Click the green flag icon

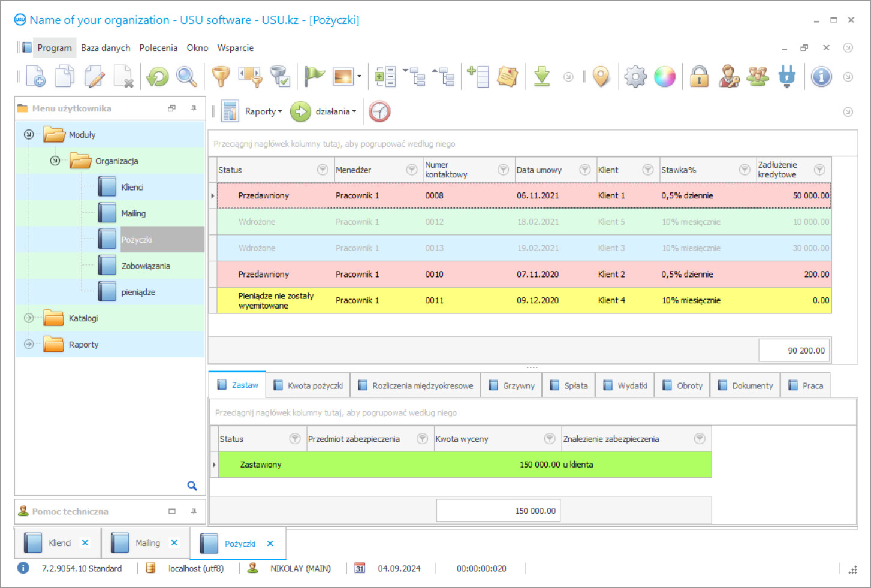[x=314, y=77]
